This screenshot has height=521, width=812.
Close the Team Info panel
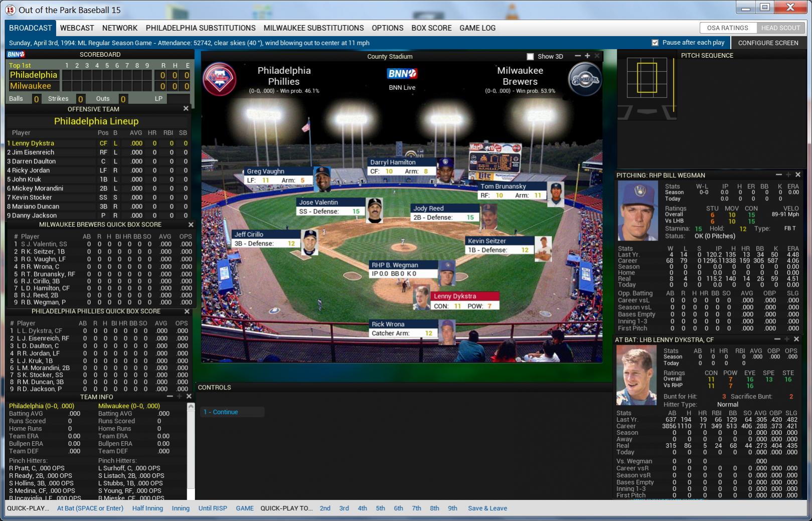coord(189,397)
